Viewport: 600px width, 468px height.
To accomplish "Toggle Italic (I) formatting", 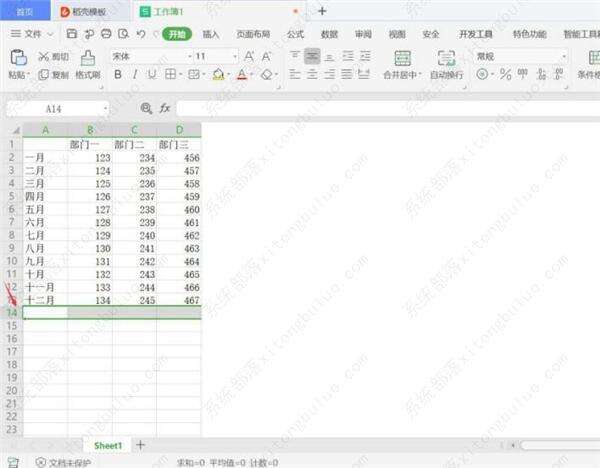I will (x=135, y=74).
